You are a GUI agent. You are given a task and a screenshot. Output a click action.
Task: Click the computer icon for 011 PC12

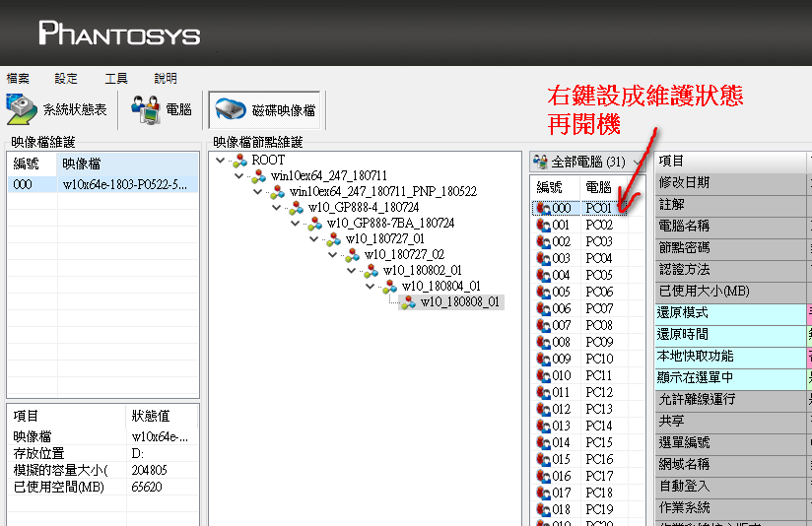pyautogui.click(x=543, y=392)
